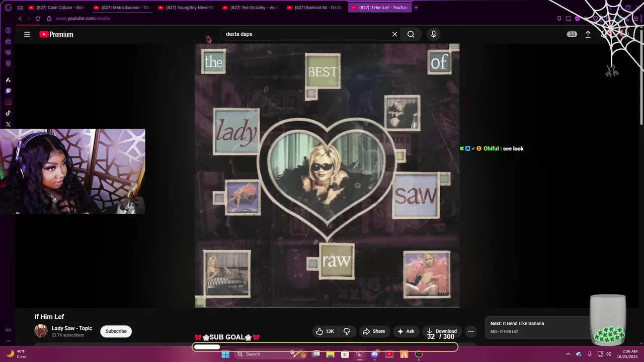Viewport: 644px width, 362px height.
Task: Dislike the If Him Lef video
Action: coord(347,331)
